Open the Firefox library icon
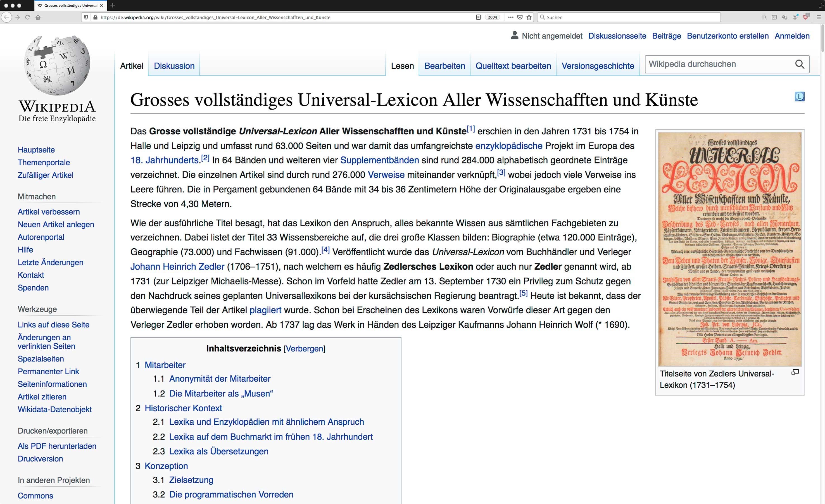Screen dimensions: 825x504 coord(764,17)
